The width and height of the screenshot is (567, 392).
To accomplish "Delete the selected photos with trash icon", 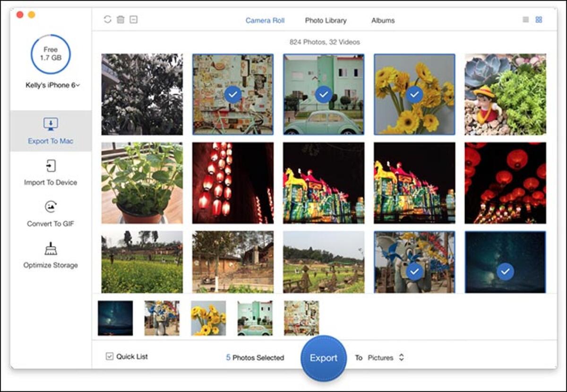I will [x=120, y=20].
